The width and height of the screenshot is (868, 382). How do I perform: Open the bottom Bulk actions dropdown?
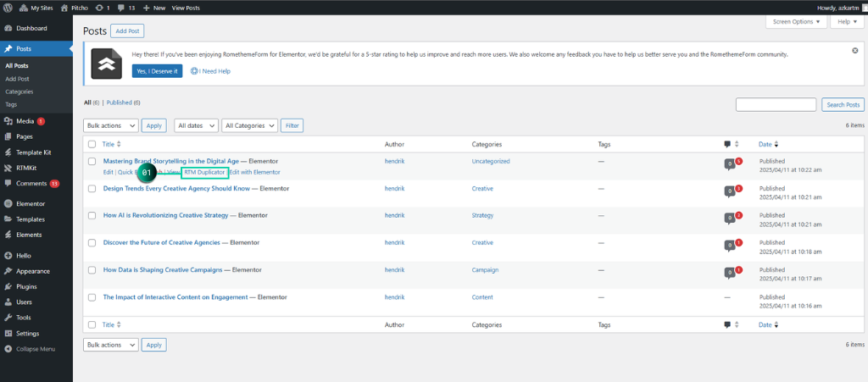(111, 345)
